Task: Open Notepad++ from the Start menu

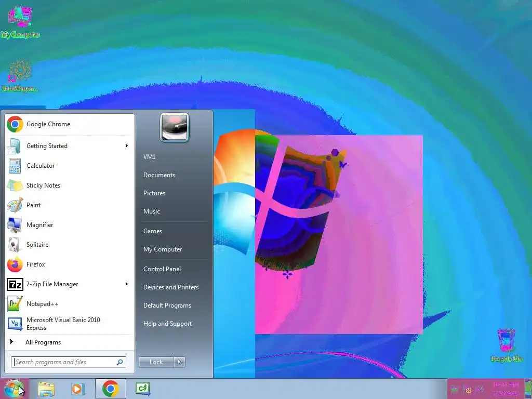Action: coord(70,303)
